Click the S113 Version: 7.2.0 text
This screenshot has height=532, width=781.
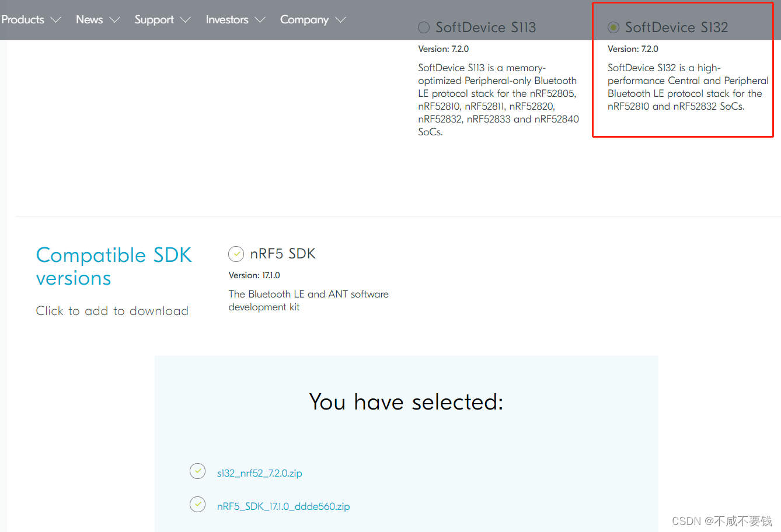pyautogui.click(x=444, y=49)
